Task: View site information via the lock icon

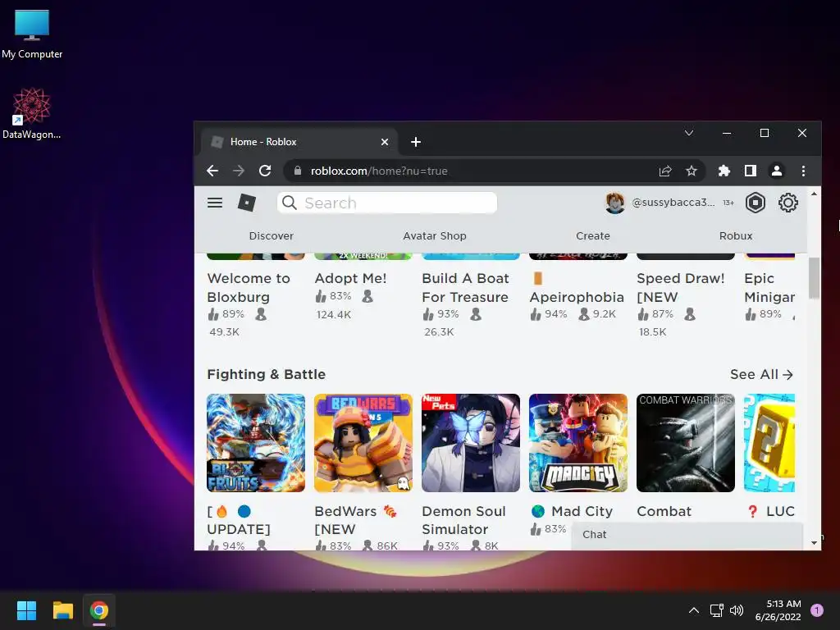Action: click(x=297, y=171)
